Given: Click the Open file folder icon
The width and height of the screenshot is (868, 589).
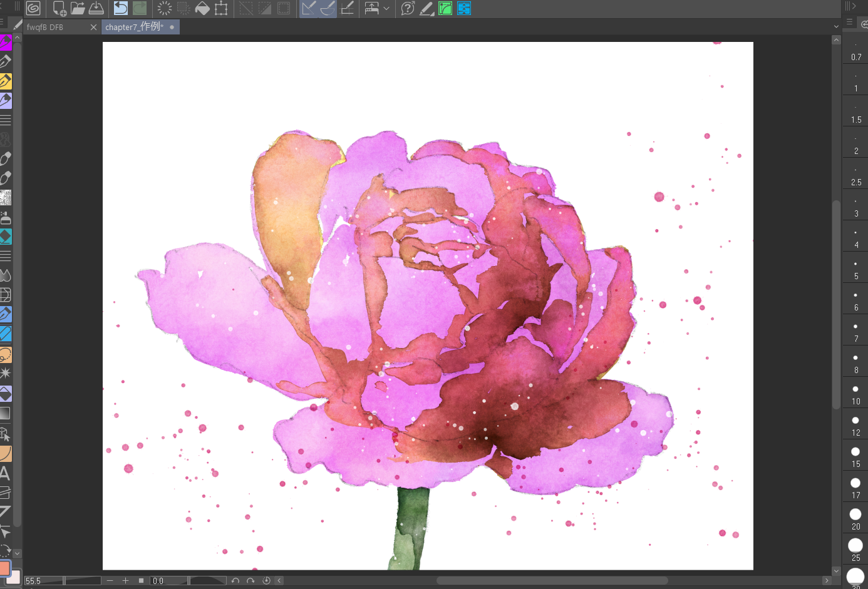Looking at the screenshot, I should coord(78,8).
